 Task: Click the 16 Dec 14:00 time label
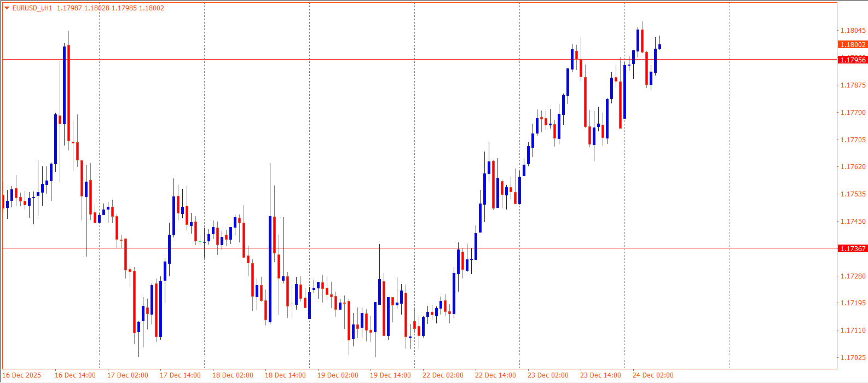tap(75, 375)
